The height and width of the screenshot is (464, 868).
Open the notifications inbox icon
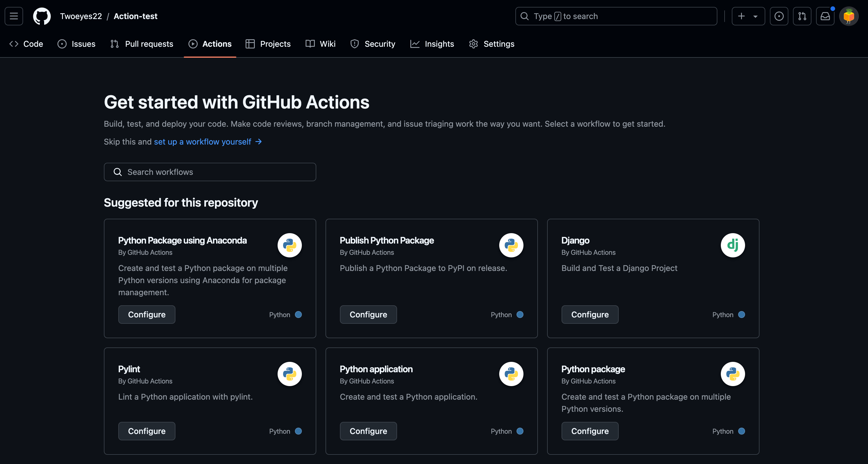(x=825, y=16)
